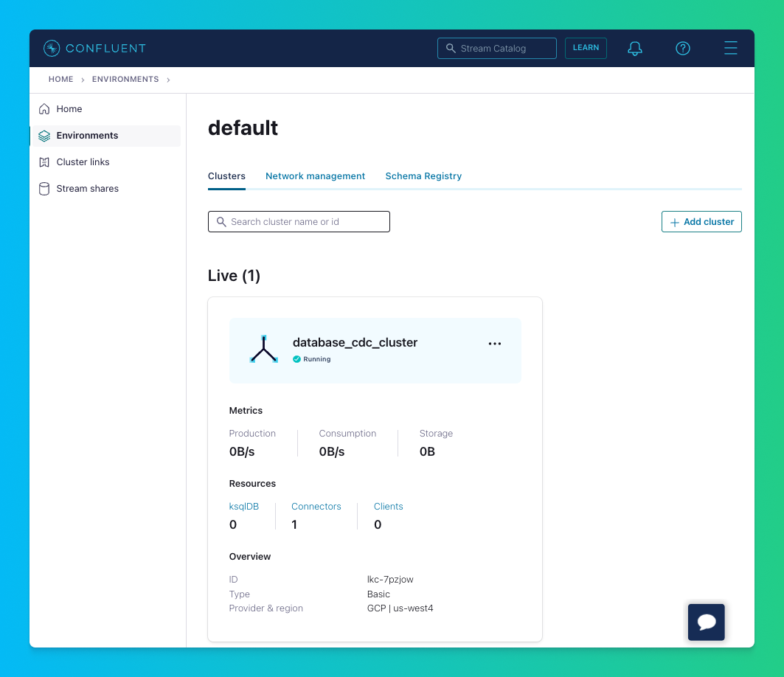
Task: Click the database_cdc_cluster cluster icon
Action: pos(263,350)
